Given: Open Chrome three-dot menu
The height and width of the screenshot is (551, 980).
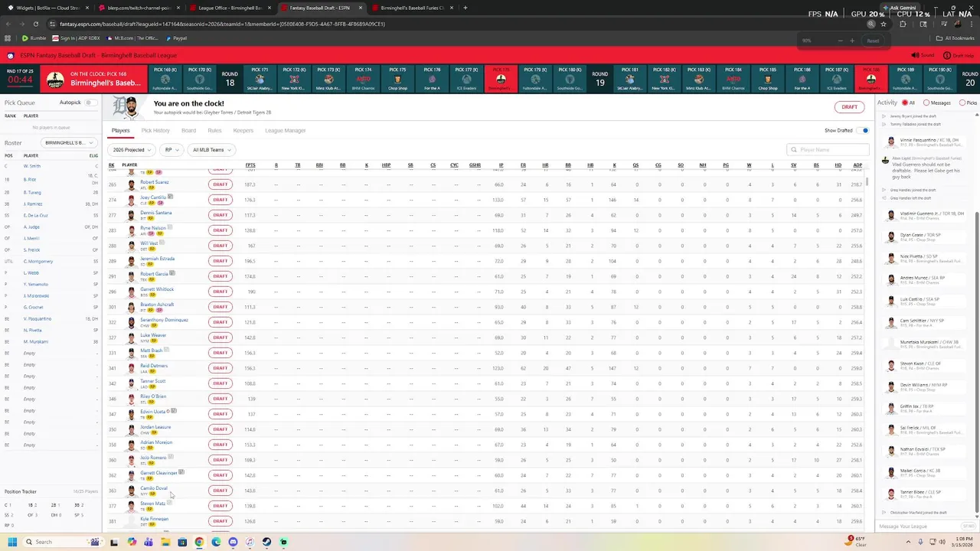Looking at the screenshot, I should [972, 24].
